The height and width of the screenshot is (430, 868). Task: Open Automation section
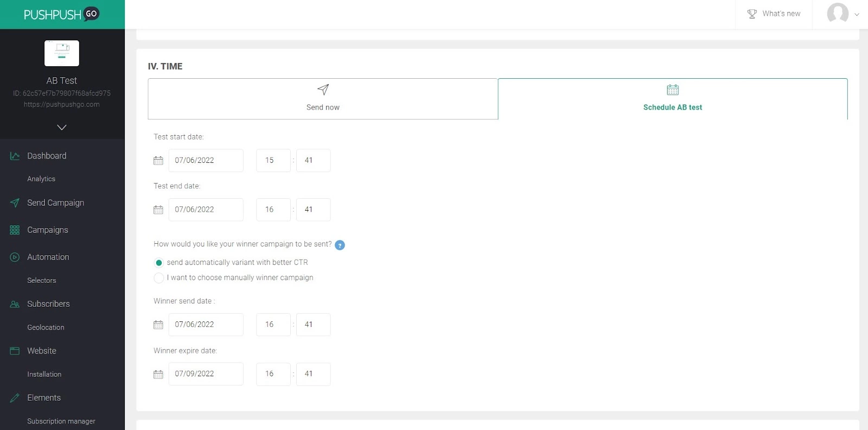(x=48, y=257)
